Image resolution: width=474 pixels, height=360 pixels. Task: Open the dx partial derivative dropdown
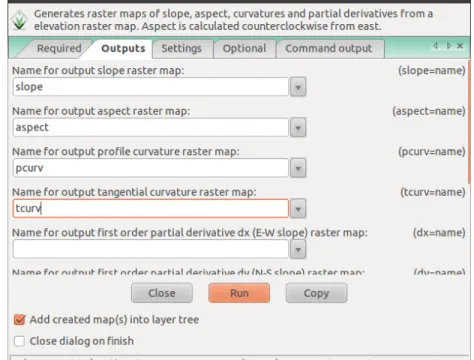click(x=298, y=249)
